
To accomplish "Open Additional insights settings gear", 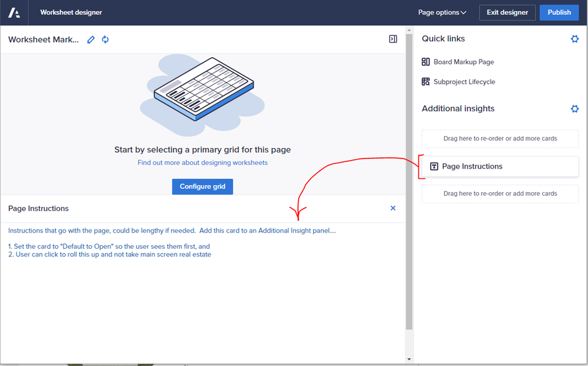I will [x=574, y=109].
